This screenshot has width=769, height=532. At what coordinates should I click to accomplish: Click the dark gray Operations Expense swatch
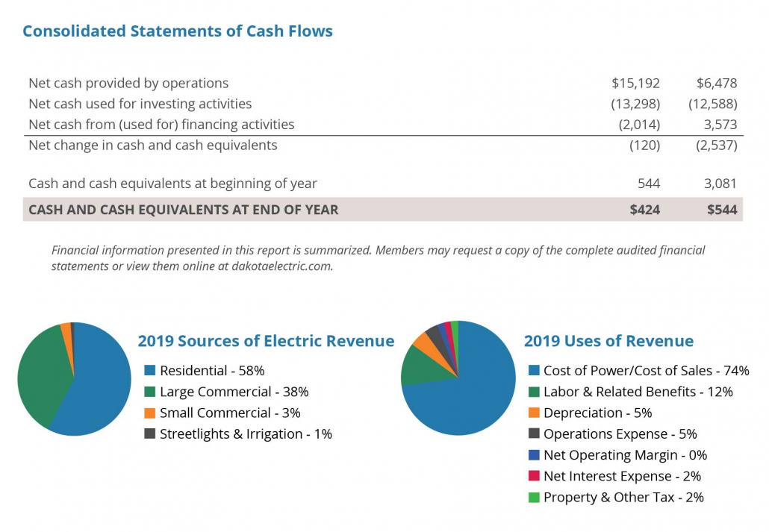click(x=534, y=434)
